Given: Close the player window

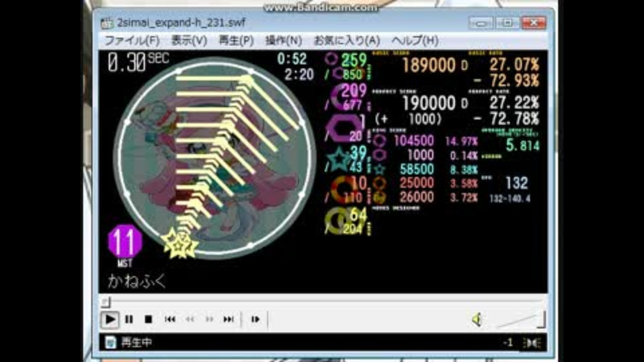Looking at the screenshot, I should [x=534, y=23].
